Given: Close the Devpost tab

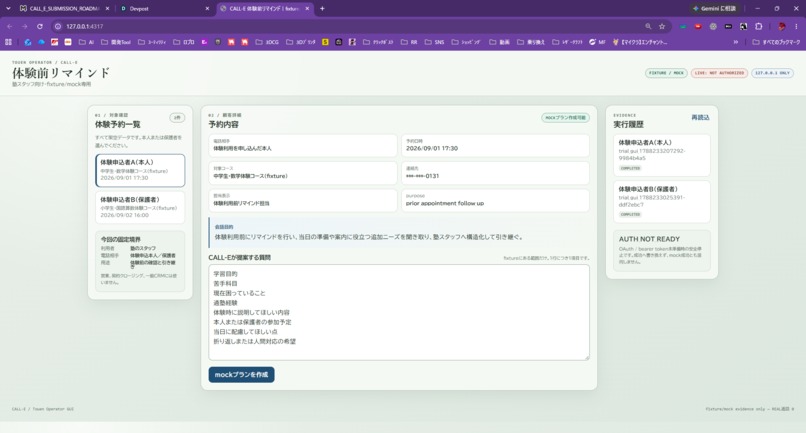Looking at the screenshot, I should 207,8.
